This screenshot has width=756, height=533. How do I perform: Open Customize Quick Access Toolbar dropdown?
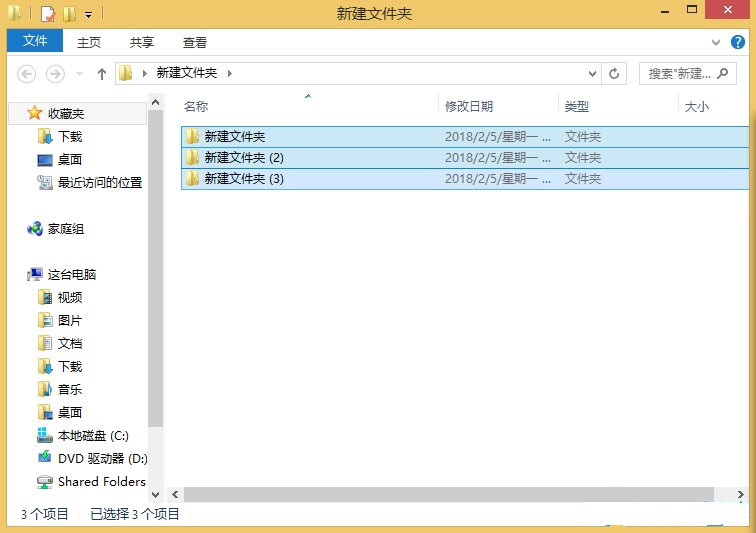[88, 14]
